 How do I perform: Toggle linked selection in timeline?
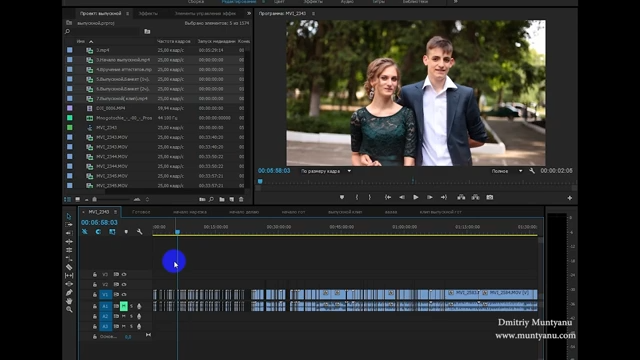point(112,231)
